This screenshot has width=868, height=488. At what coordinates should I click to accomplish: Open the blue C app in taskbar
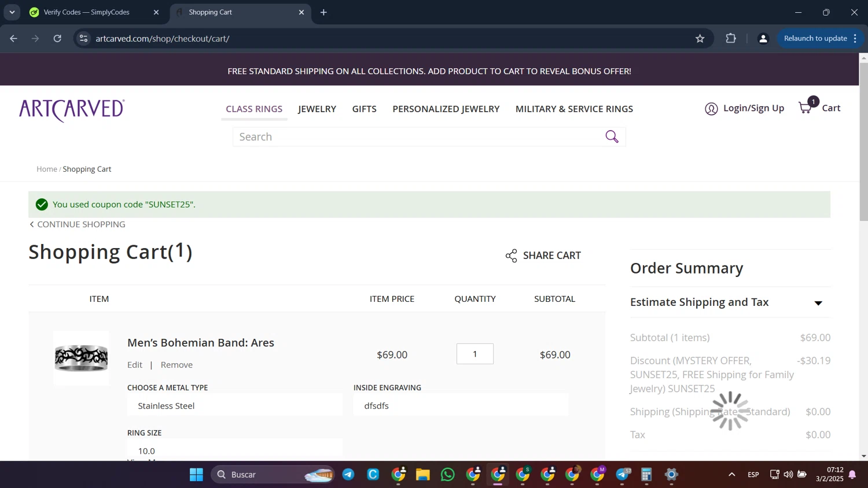click(x=373, y=475)
